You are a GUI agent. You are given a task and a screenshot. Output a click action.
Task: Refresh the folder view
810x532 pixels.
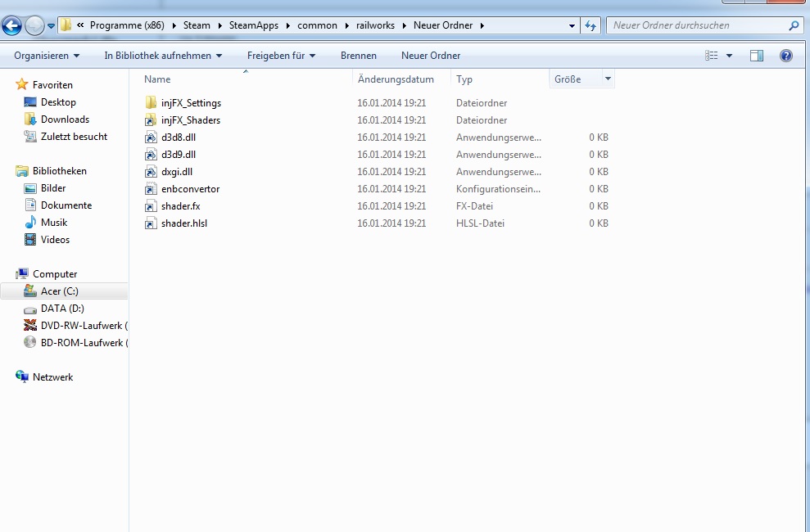pyautogui.click(x=591, y=25)
